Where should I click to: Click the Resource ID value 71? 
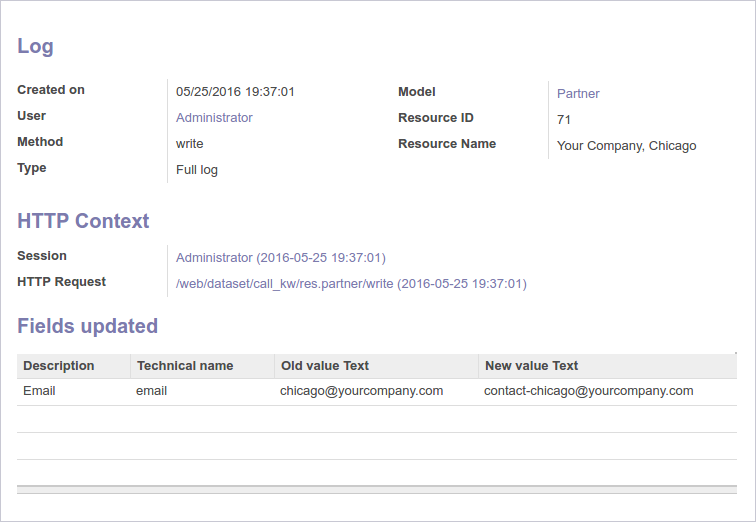click(564, 120)
